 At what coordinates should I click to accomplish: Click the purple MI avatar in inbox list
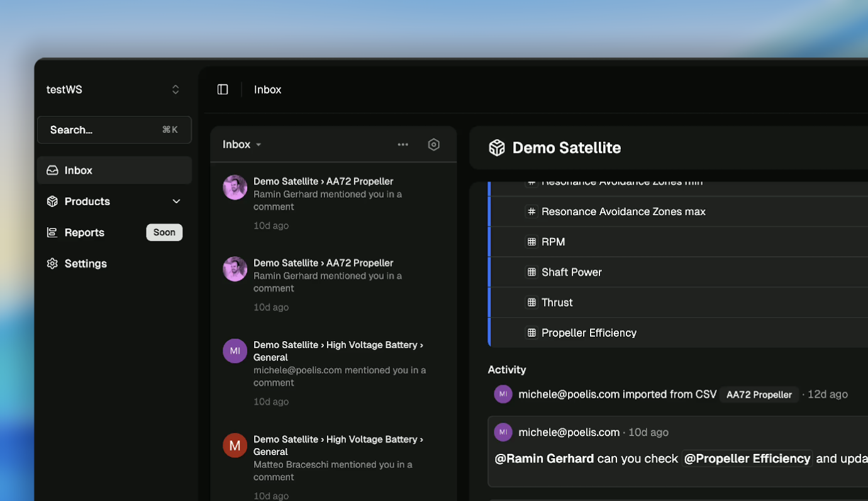[235, 351]
